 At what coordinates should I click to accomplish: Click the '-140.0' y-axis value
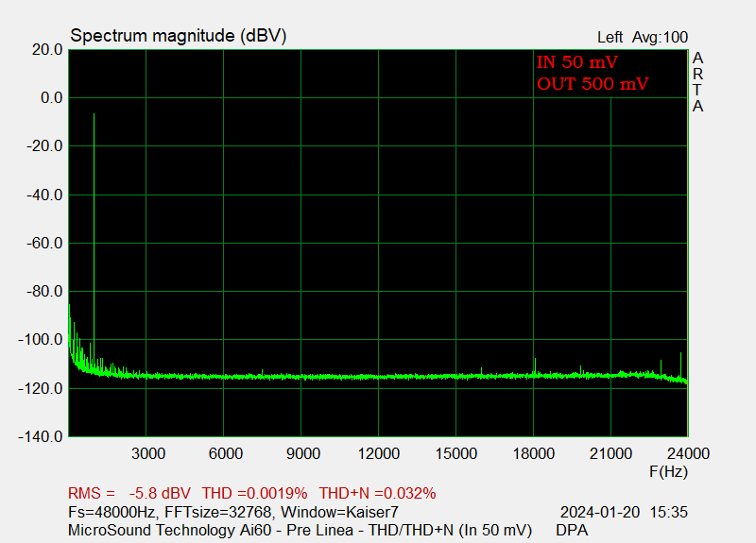(x=41, y=437)
